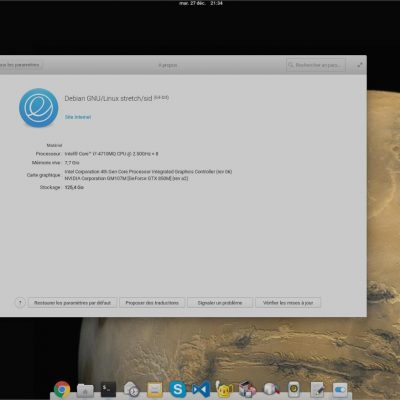Click the 'Carte graphique' label
Screen dimensions: 400x400
coord(44,175)
